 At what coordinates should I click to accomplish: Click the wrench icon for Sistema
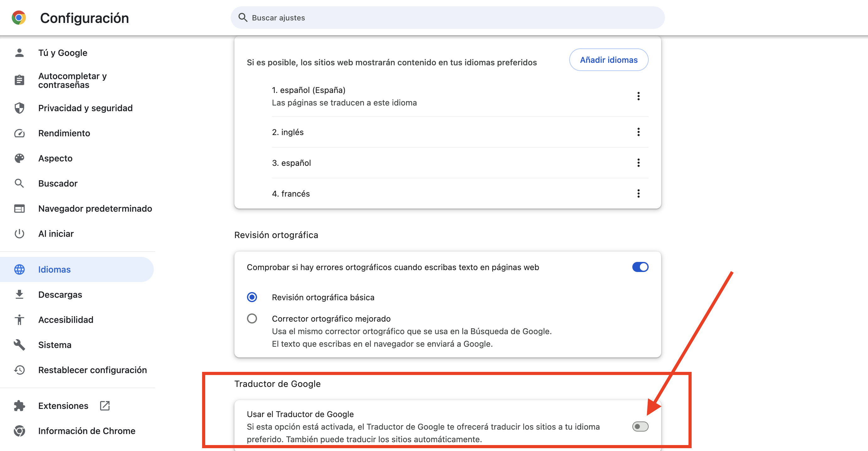[x=19, y=345]
